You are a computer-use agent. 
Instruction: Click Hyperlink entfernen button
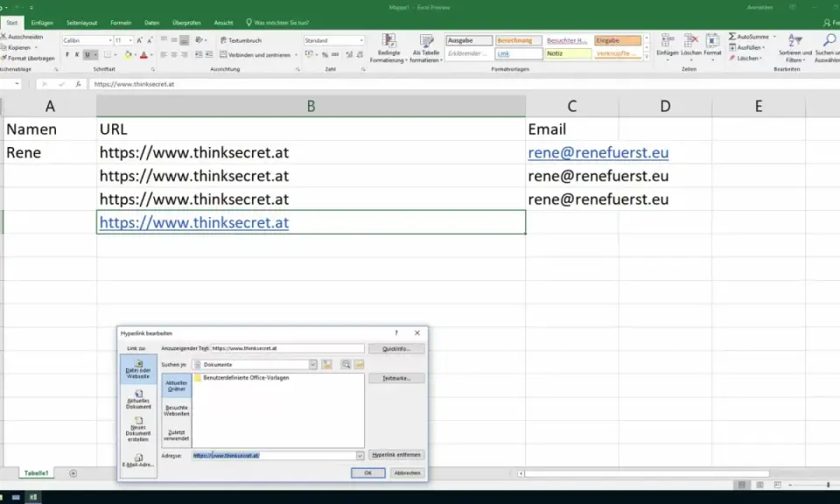pos(396,455)
